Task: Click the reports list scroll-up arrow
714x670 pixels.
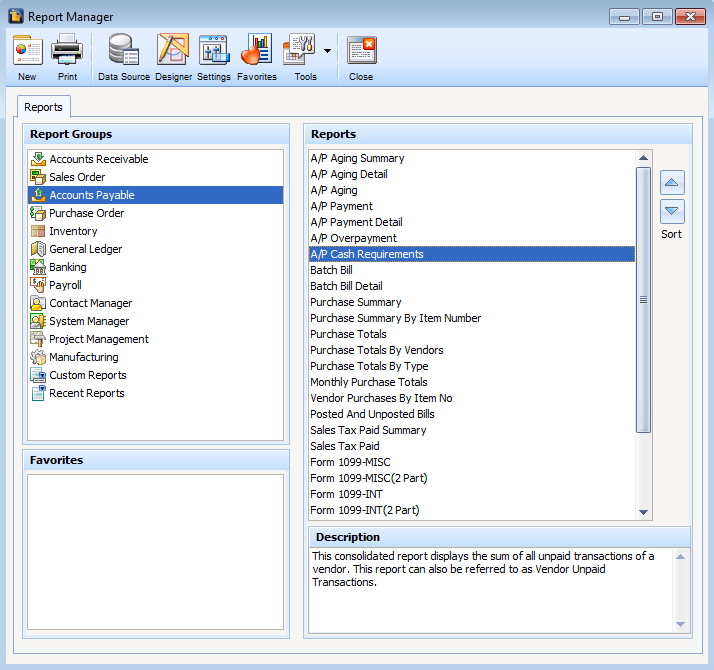Action: pyautogui.click(x=643, y=158)
